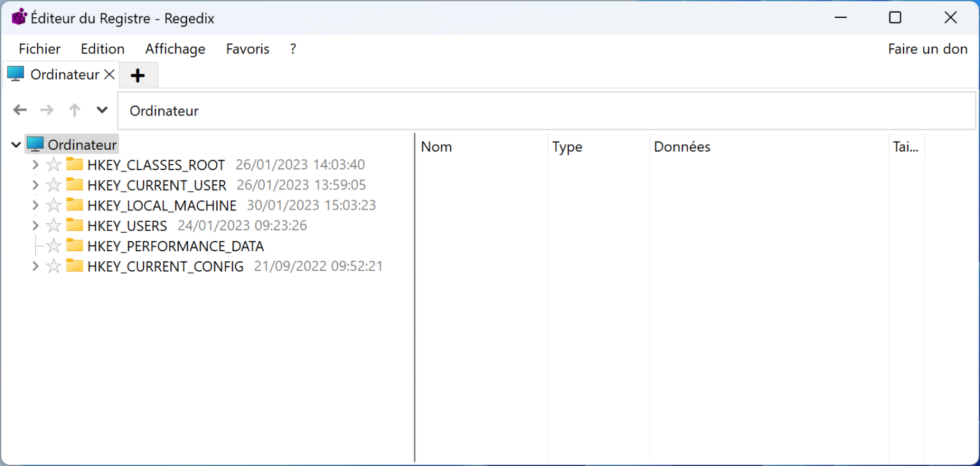Viewport: 980px width, 466px height.
Task: Expand the HKEY_LOCAL_MACHINE tree node
Action: (x=35, y=205)
